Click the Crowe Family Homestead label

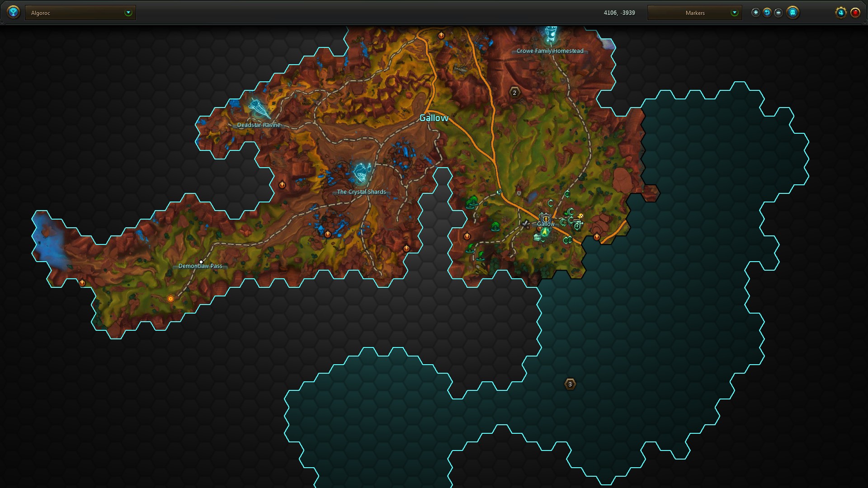(550, 51)
